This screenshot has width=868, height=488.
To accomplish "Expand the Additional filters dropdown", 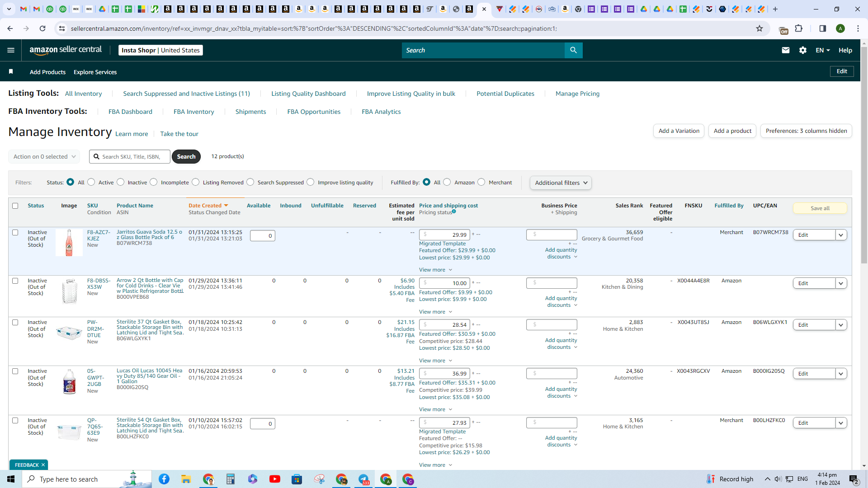I will tap(561, 183).
